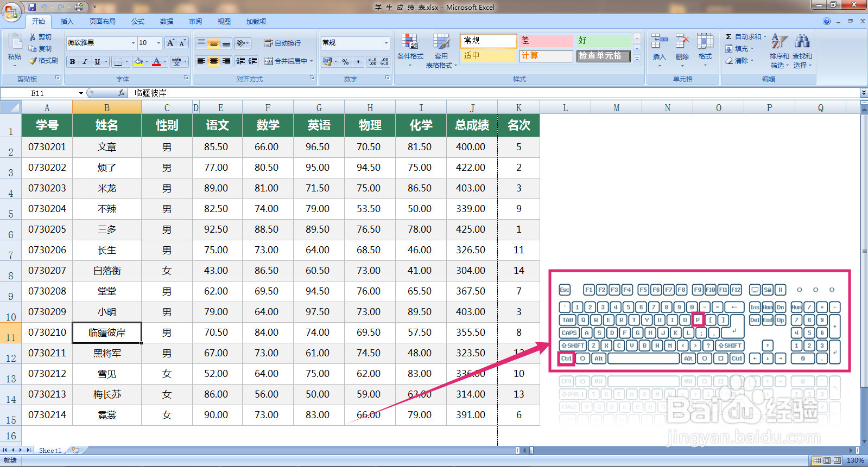Click the Decrease Decimal icon
The image size is (868, 467).
click(x=384, y=62)
